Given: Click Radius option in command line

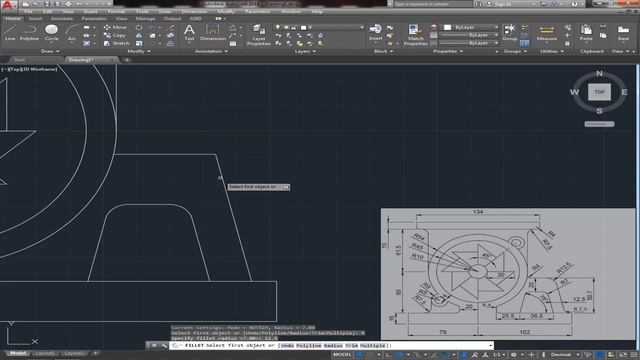Looking at the screenshot, I should [333, 346].
